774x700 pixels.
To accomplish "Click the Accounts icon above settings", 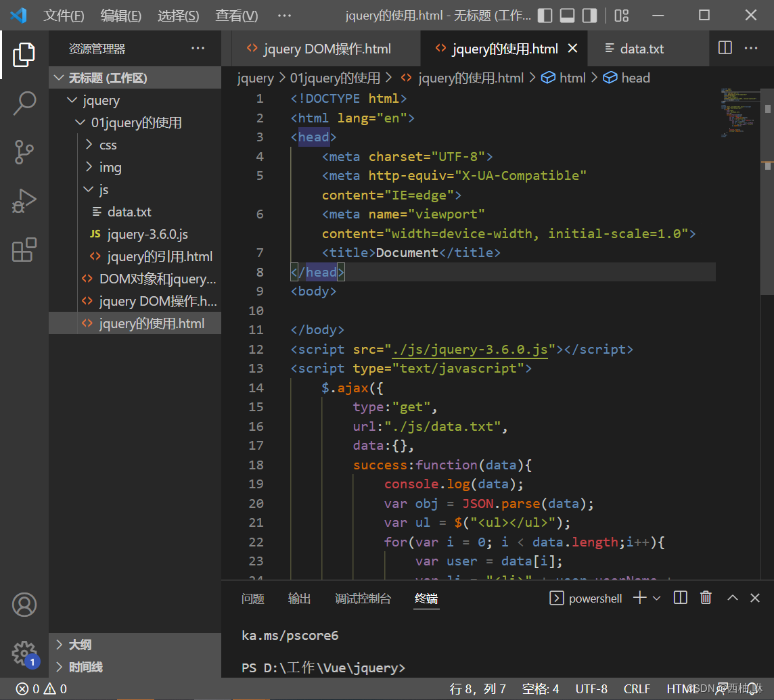I will tap(24, 604).
